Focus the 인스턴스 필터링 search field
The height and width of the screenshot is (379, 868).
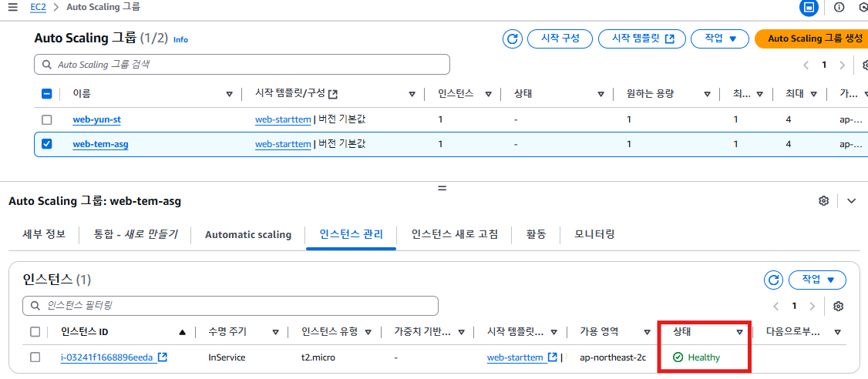click(230, 305)
